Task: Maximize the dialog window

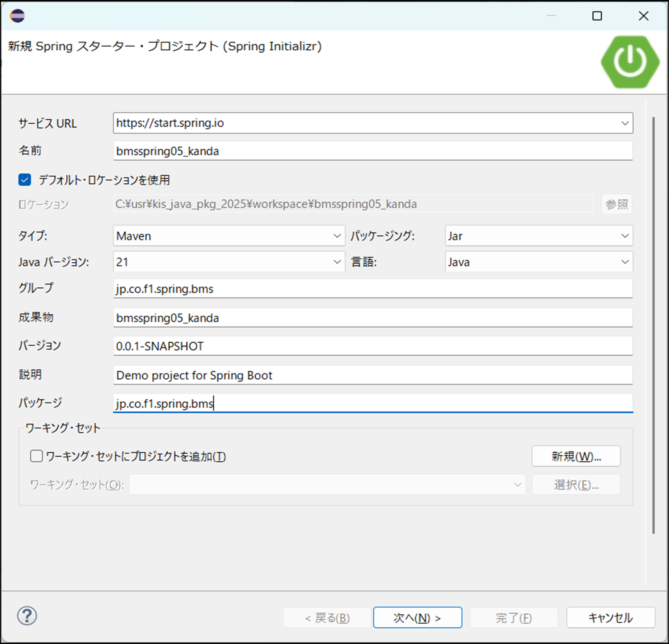Action: tap(597, 16)
